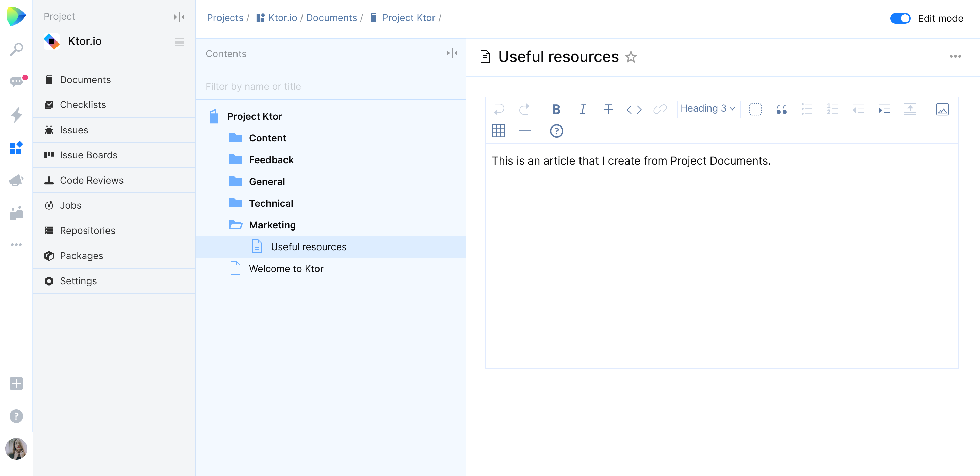This screenshot has height=476, width=980.
Task: Select Useful resources document in tree
Action: [331, 247]
